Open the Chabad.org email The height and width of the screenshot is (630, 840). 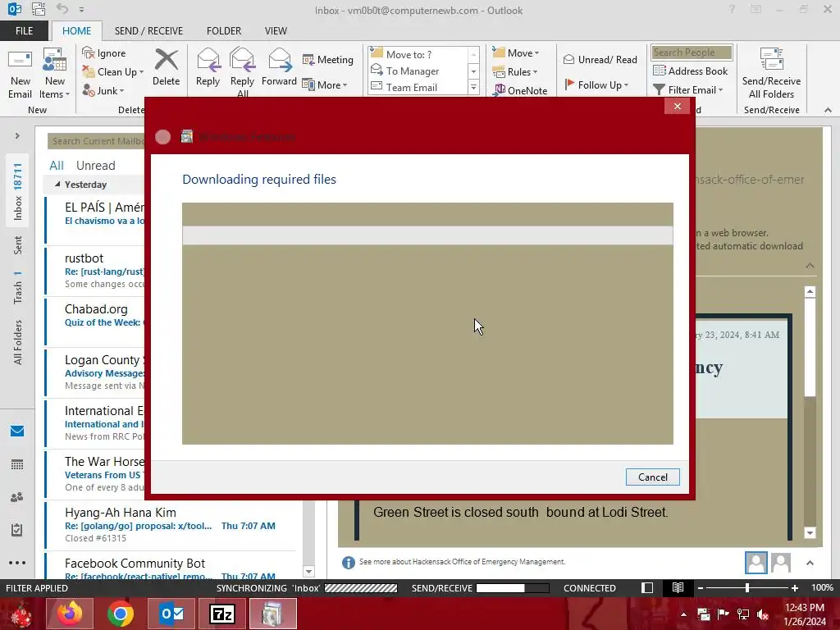[x=95, y=321]
